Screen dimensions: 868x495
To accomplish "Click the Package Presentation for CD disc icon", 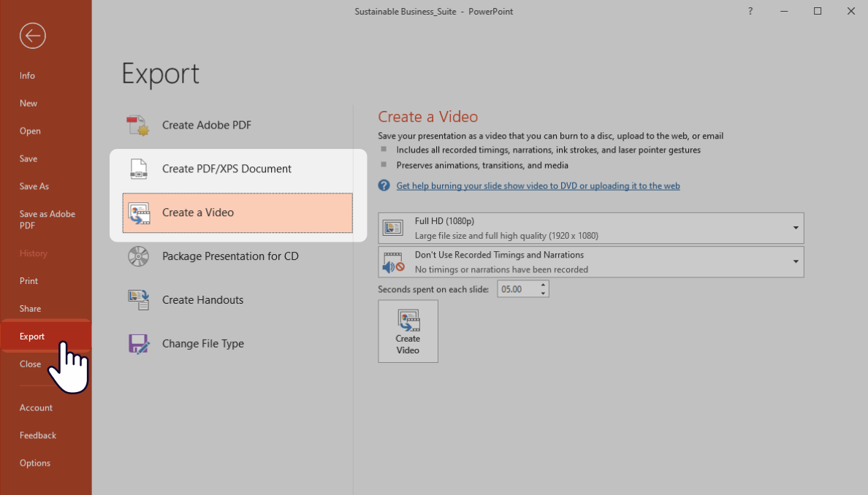I will (x=138, y=256).
